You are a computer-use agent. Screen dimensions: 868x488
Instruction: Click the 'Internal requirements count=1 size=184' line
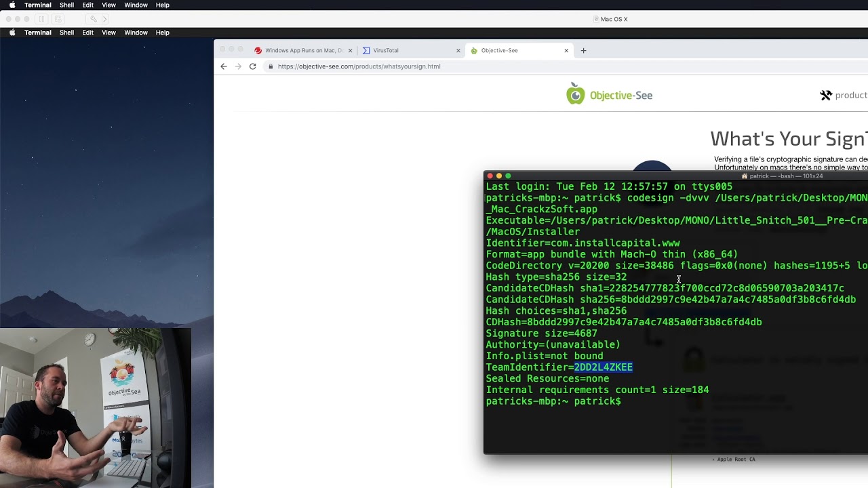point(597,390)
